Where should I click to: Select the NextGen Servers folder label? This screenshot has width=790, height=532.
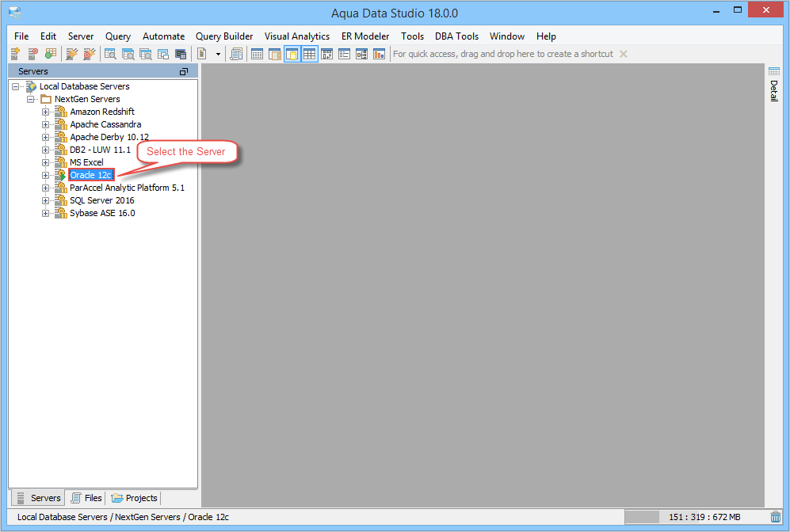[87, 99]
